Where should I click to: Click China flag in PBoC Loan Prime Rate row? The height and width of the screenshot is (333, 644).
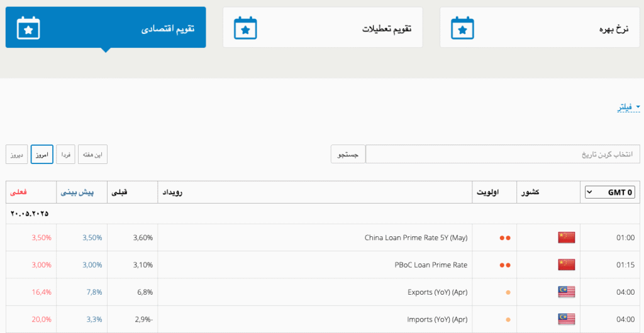567,265
